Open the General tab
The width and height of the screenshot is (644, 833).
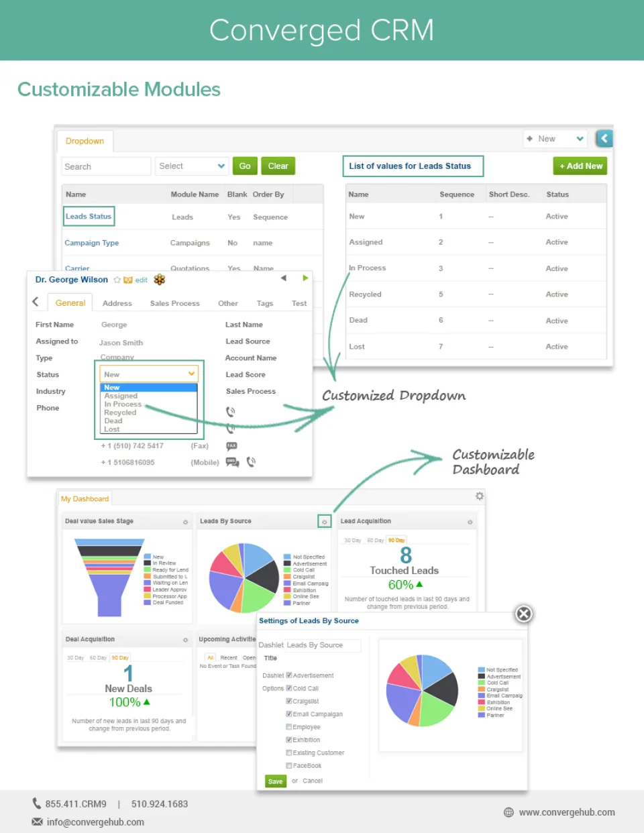pyautogui.click(x=70, y=302)
